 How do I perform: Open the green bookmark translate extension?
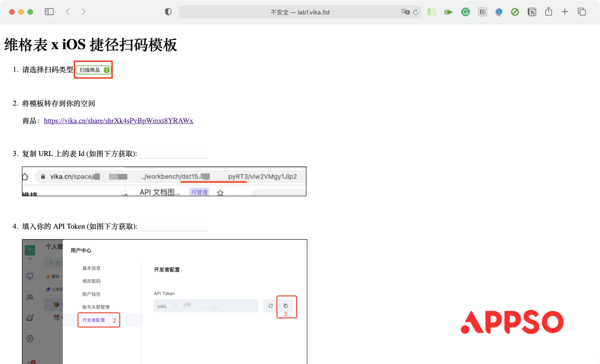pos(432,12)
